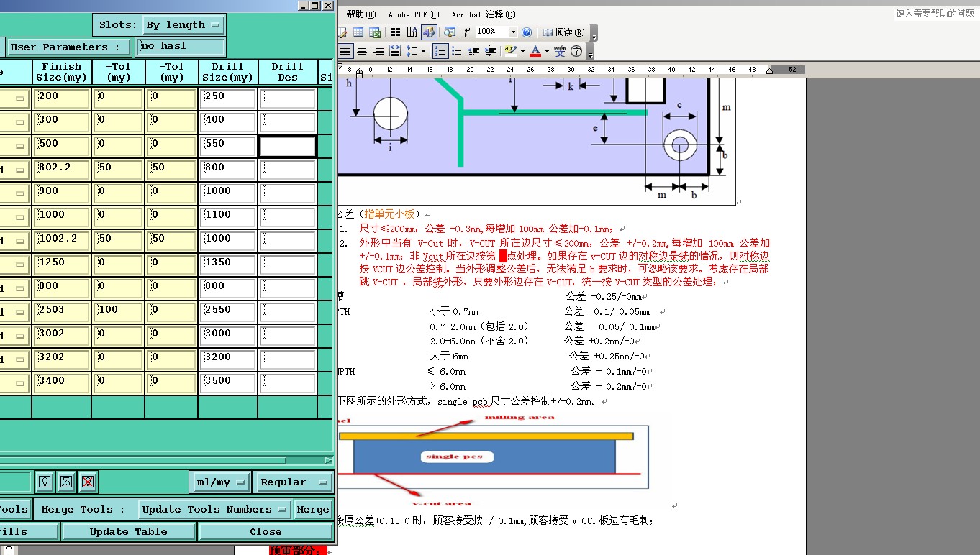Click Finish Size field showing 802.2
Viewport: 980px width, 555px height.
pos(63,170)
